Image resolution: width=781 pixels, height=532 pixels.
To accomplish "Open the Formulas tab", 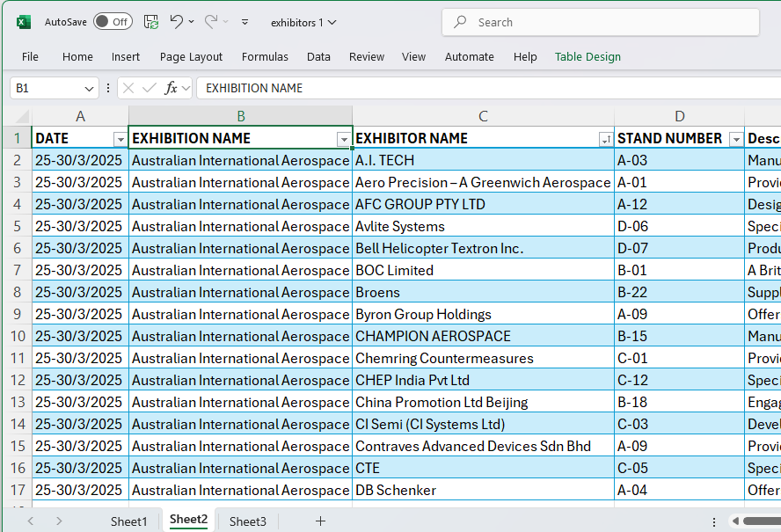I will pos(265,57).
